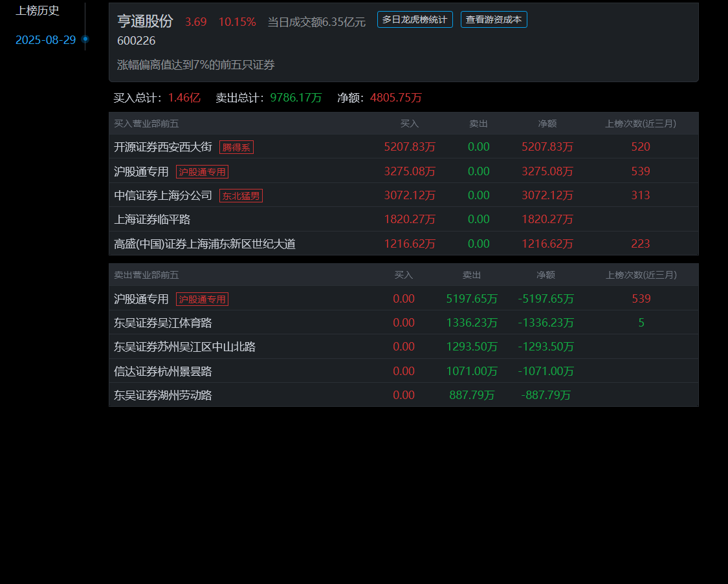
Task: Select 中信证券上海分公司 row name
Action: pyautogui.click(x=163, y=196)
